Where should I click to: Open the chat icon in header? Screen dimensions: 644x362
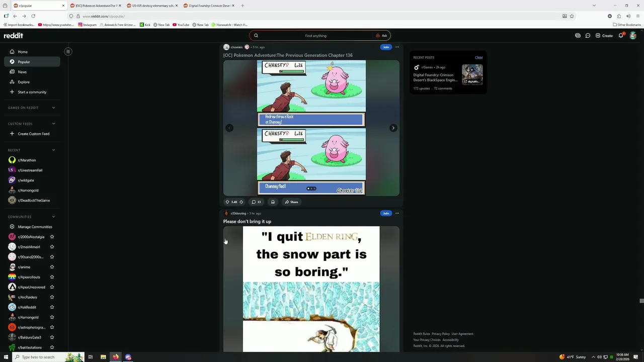pyautogui.click(x=588, y=36)
